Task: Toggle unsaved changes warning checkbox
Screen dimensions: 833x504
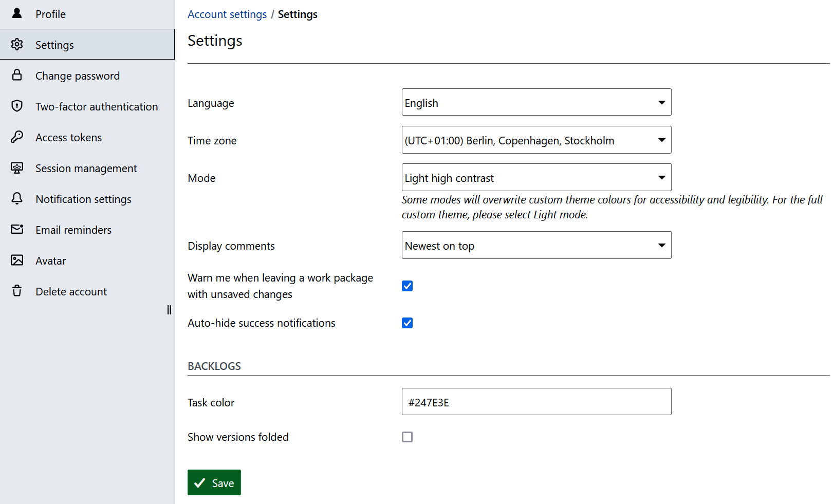Action: tap(407, 286)
